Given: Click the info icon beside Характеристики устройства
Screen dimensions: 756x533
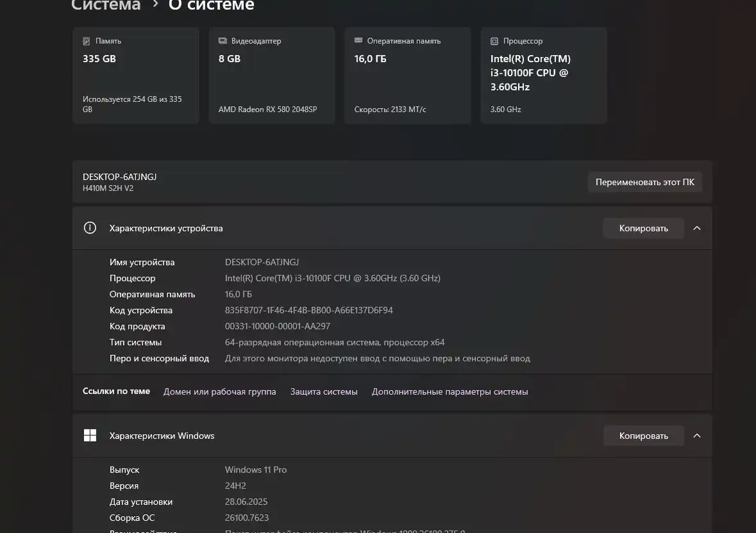Looking at the screenshot, I should (90, 228).
